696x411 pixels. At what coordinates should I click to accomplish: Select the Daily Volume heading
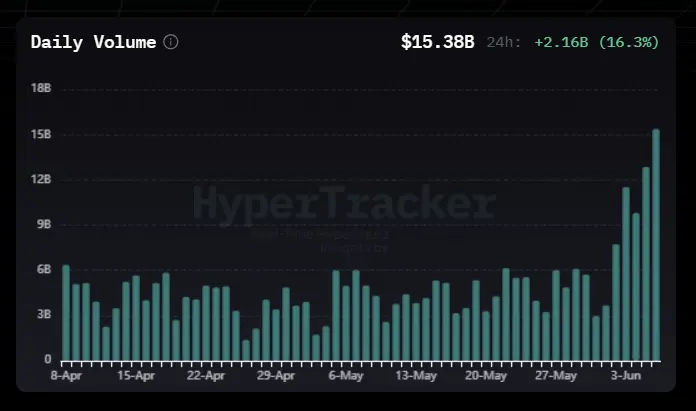(x=94, y=43)
